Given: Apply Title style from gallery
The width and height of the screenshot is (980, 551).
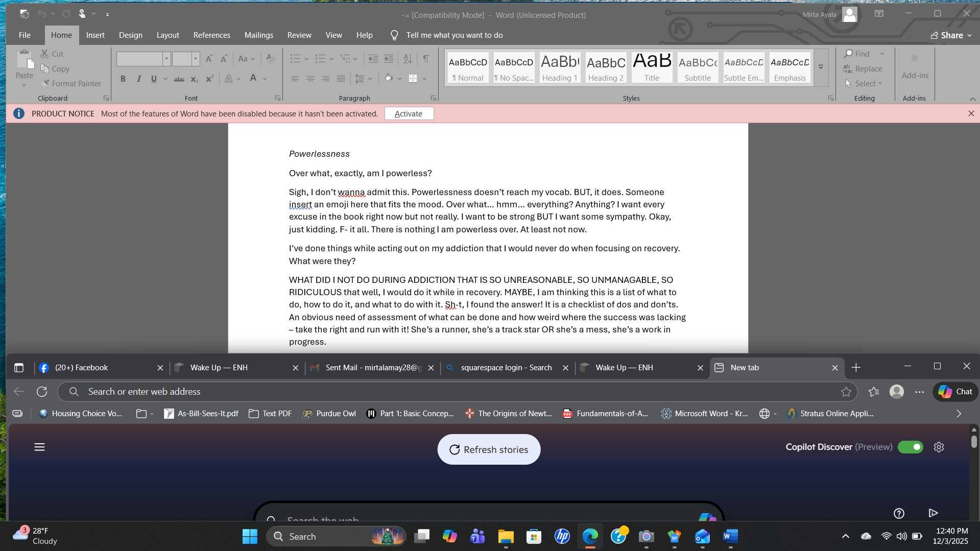Looking at the screenshot, I should tap(652, 67).
